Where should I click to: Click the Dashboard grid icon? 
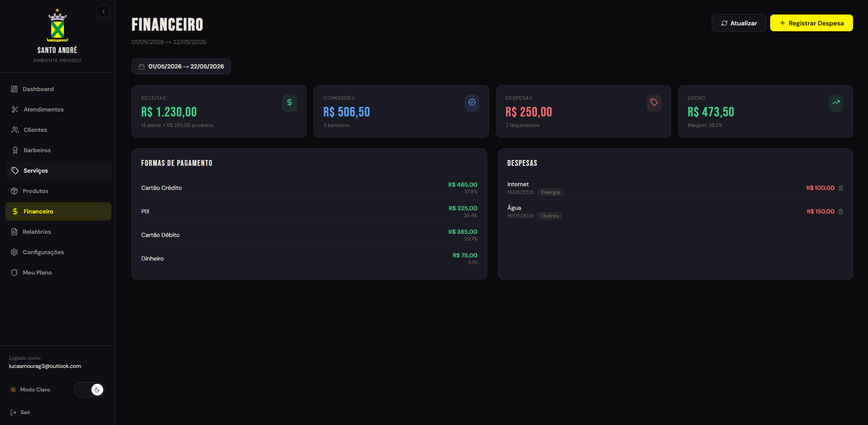[14, 89]
